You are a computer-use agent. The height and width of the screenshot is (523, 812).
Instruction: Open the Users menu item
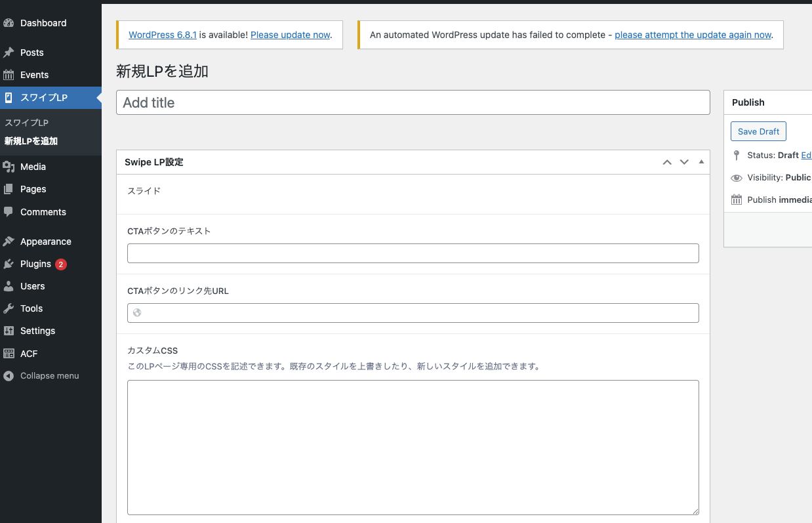coord(32,286)
